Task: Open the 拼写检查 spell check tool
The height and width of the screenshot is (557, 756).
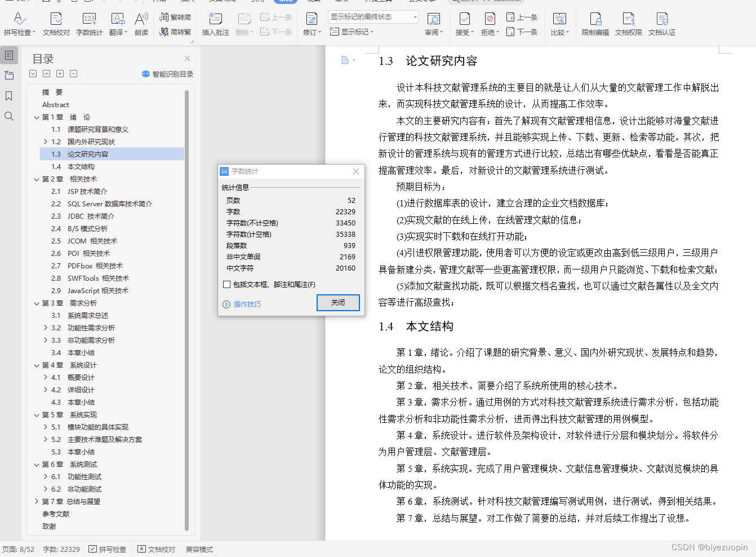Action: click(x=19, y=24)
